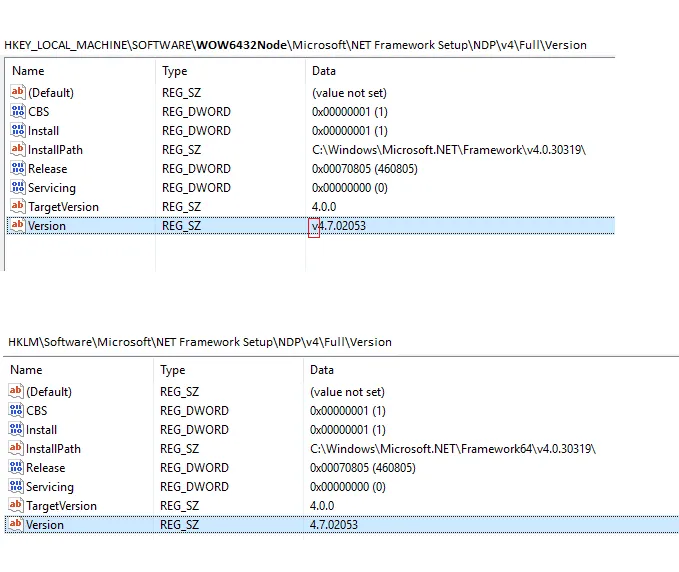Click the InstallPath string icon in WOW6432Node table
The height and width of the screenshot is (572, 679).
click(x=18, y=149)
